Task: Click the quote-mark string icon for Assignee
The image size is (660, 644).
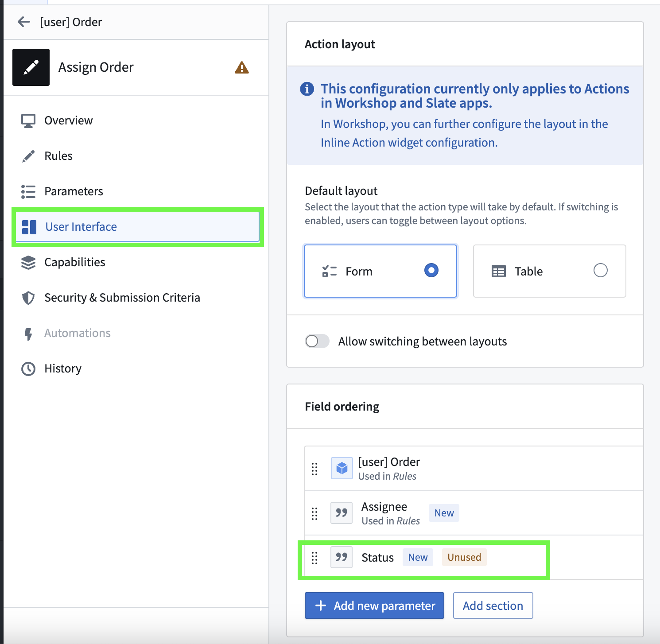Action: pos(342,513)
